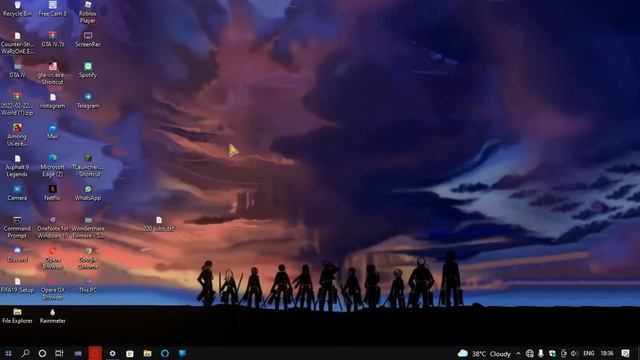Open the microphone tray icon
640x360 pixels.
click(541, 353)
